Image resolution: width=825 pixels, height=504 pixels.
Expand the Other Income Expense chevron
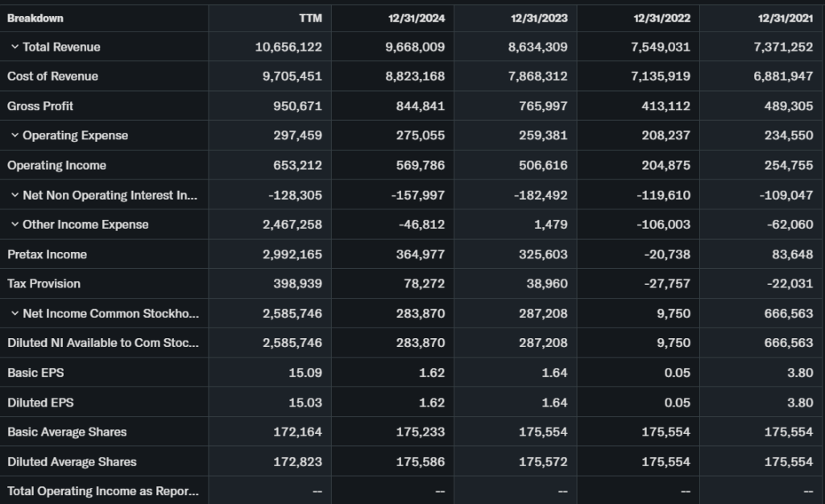coord(15,225)
